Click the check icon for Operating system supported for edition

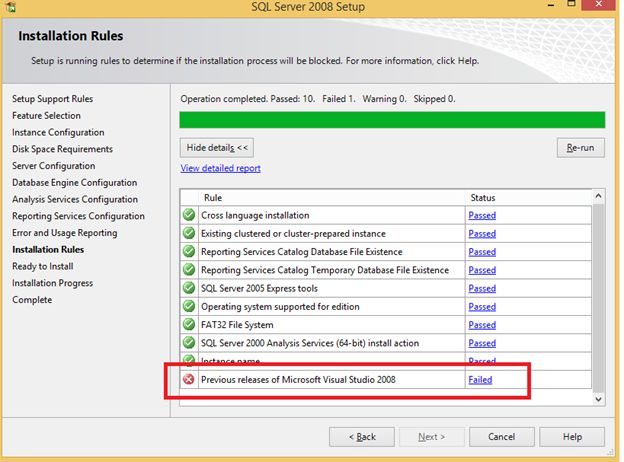[189, 306]
